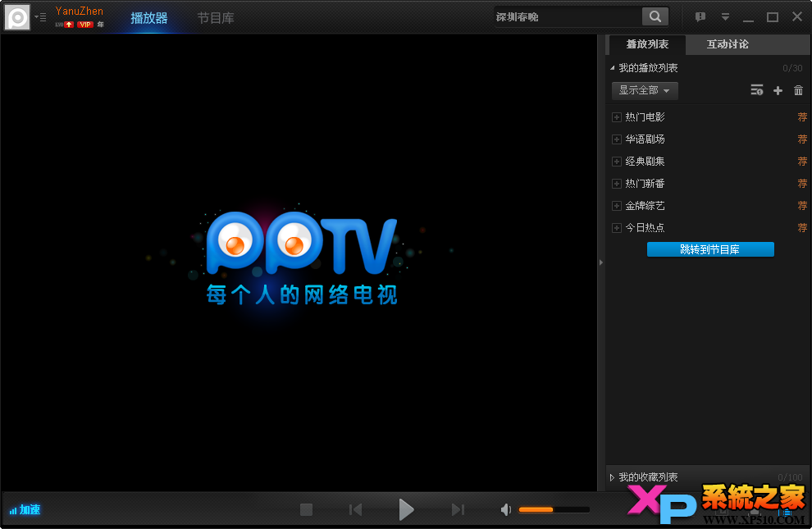Click the red VIP badge

click(x=85, y=25)
